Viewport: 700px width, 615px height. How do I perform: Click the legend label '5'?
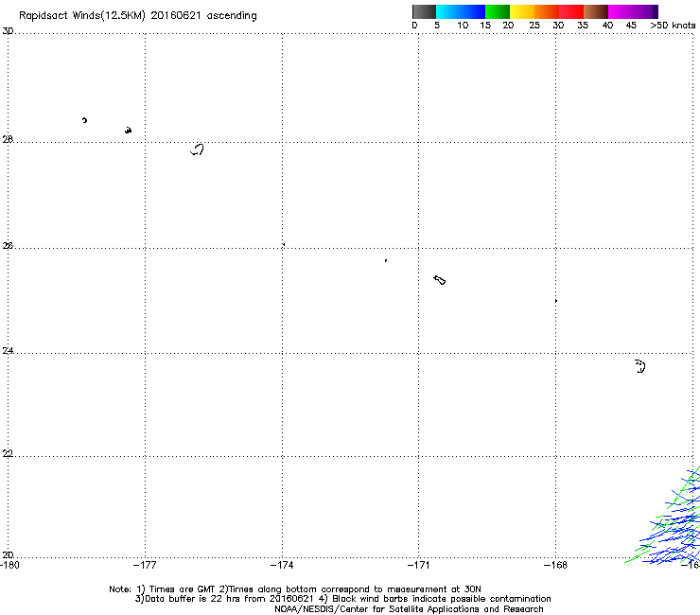437,26
